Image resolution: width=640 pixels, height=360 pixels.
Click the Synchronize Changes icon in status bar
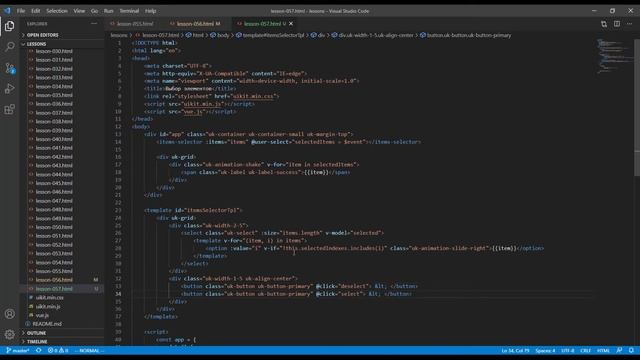pos(39,351)
